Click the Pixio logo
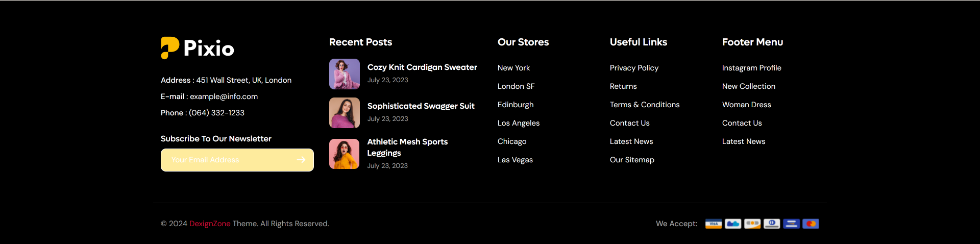The width and height of the screenshot is (980, 244). coord(198,48)
